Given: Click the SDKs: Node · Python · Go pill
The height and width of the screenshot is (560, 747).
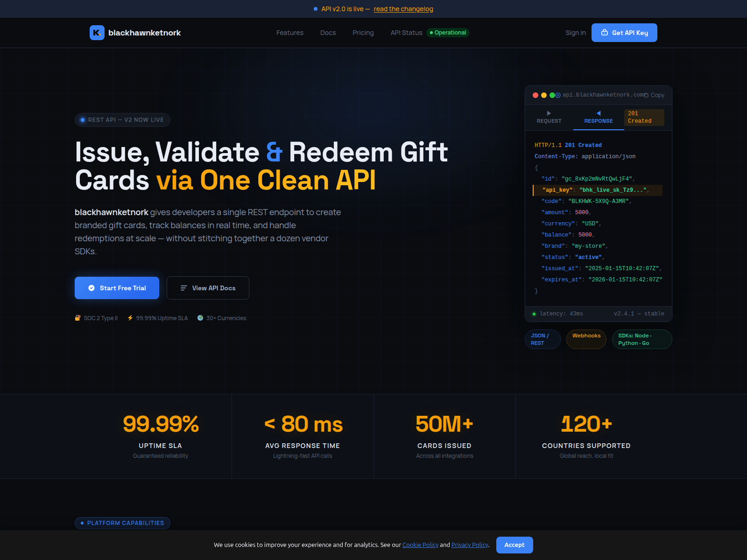Looking at the screenshot, I should 642,339.
